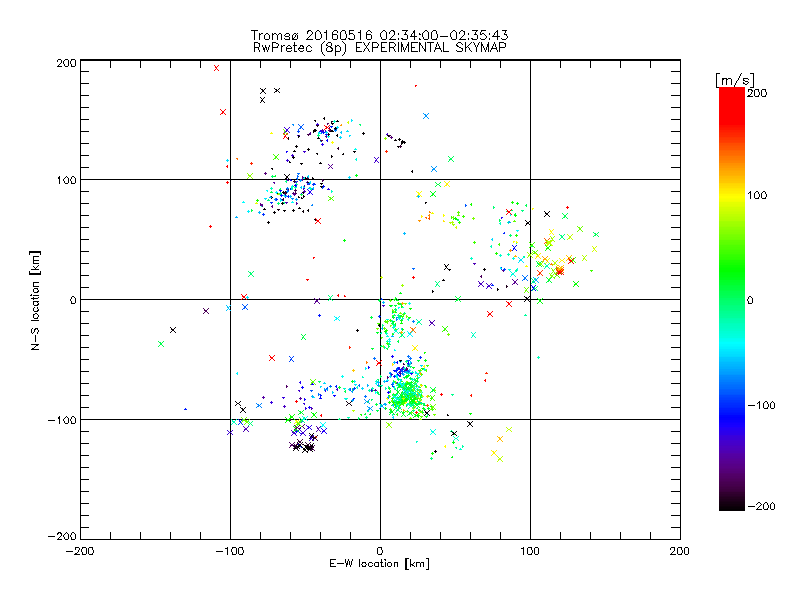The image size is (800, 600).
Task: Select the 'N-S location [km]' axis label
Action: point(35,300)
